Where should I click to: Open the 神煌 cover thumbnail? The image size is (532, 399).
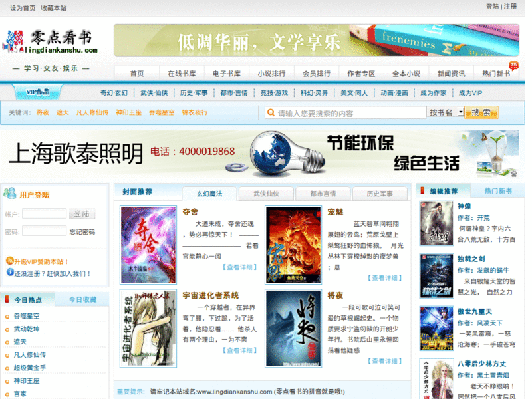coord(437,223)
